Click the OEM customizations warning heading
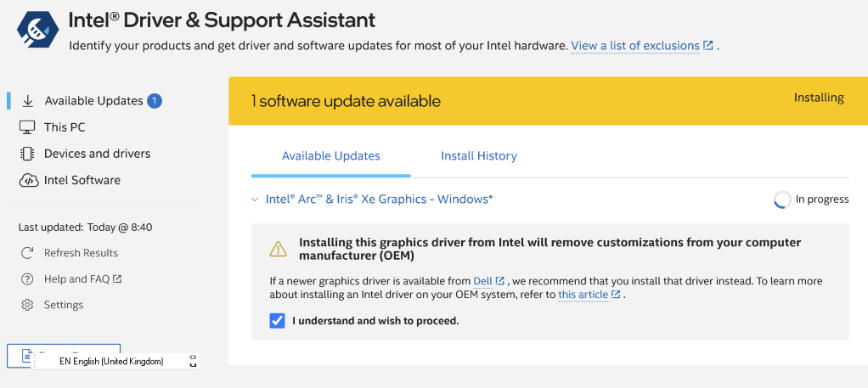The image size is (868, 388). pos(550,249)
